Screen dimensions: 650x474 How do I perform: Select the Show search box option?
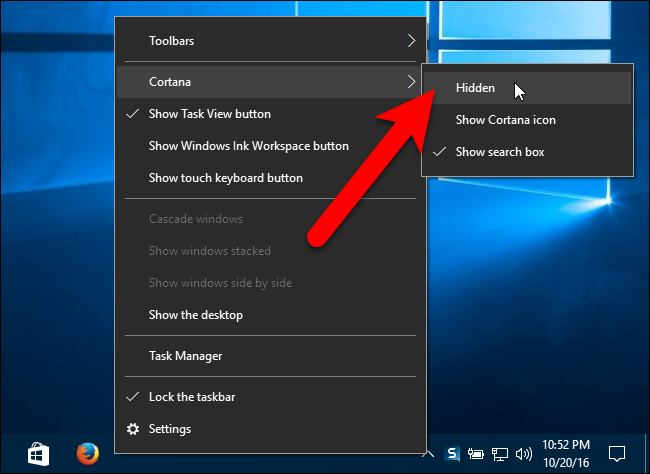(x=500, y=152)
